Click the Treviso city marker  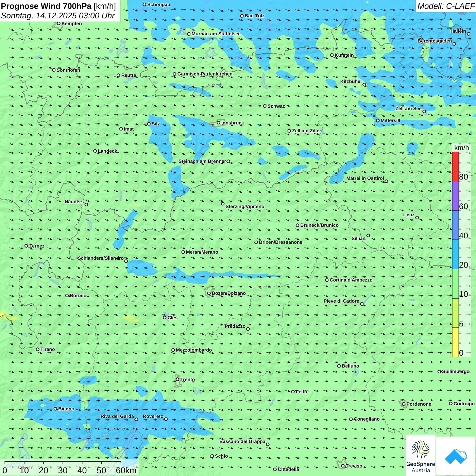click(x=343, y=466)
